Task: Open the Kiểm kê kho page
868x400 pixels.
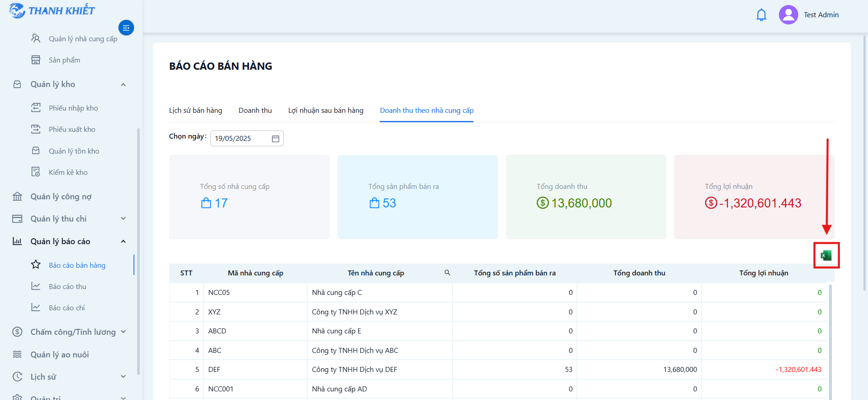Action: click(x=68, y=172)
